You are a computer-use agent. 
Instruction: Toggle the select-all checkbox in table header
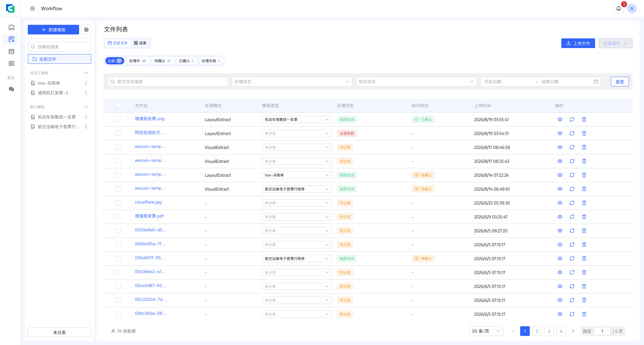(x=118, y=105)
